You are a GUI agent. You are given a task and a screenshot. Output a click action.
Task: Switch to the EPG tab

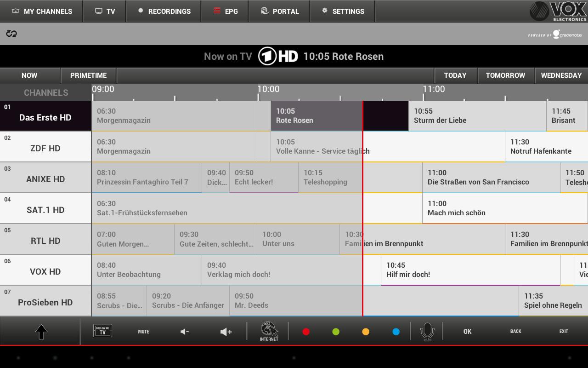click(x=225, y=11)
